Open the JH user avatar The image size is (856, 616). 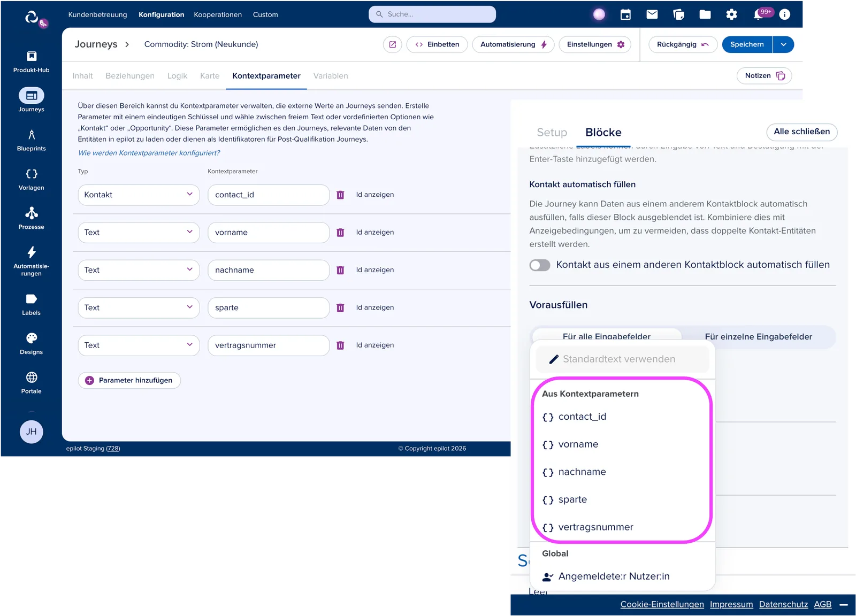click(x=32, y=432)
